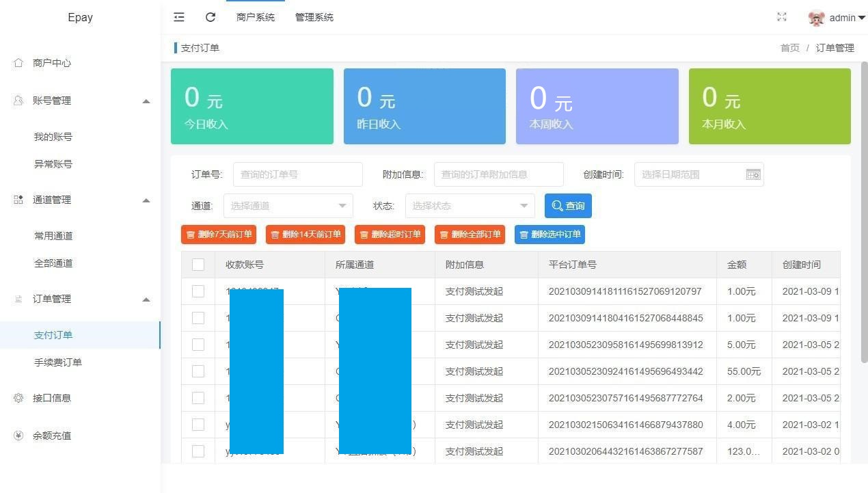Tick the select-all checkbox in table header
The height and width of the screenshot is (493, 868).
click(x=198, y=265)
